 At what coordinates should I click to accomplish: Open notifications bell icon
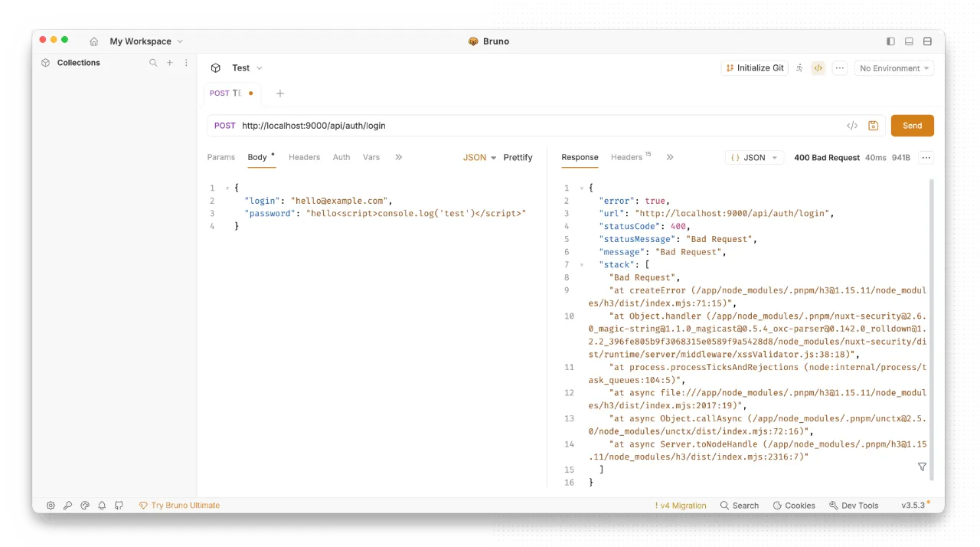102,506
